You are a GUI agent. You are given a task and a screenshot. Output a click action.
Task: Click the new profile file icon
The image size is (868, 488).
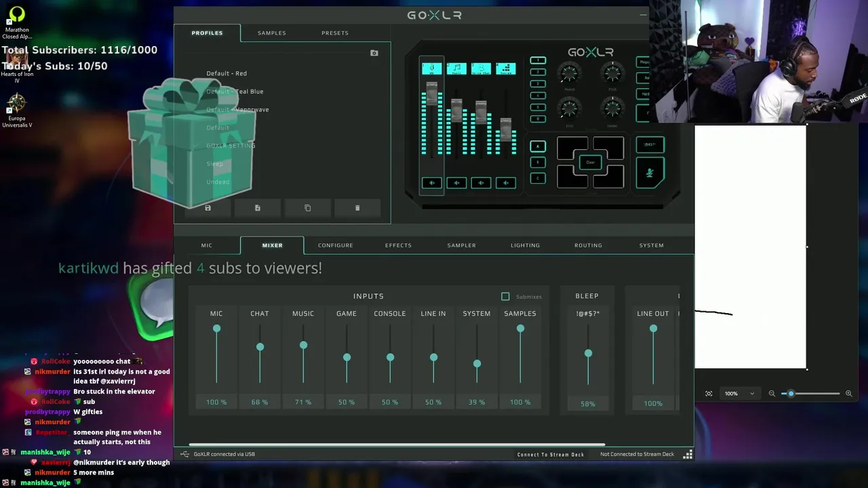tap(258, 208)
